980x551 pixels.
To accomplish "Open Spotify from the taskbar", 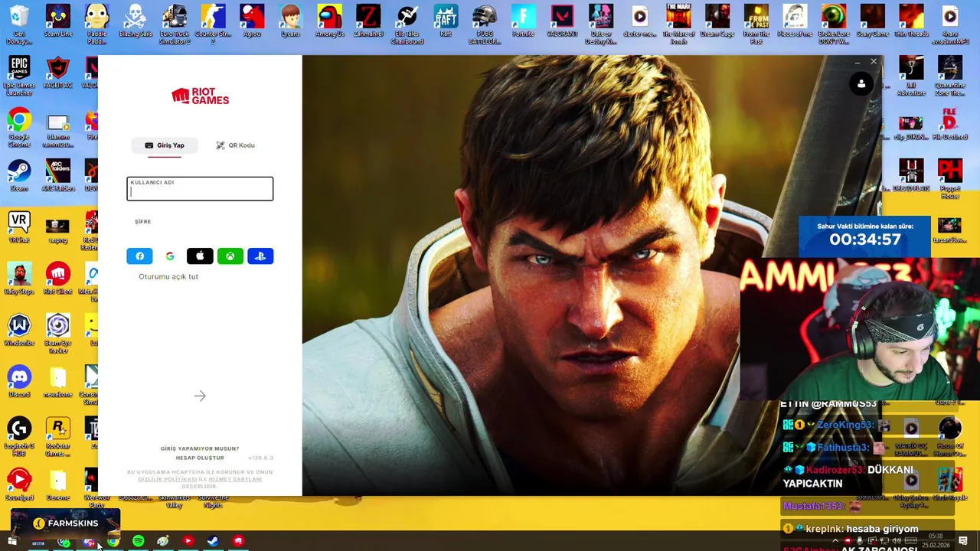I will point(138,542).
